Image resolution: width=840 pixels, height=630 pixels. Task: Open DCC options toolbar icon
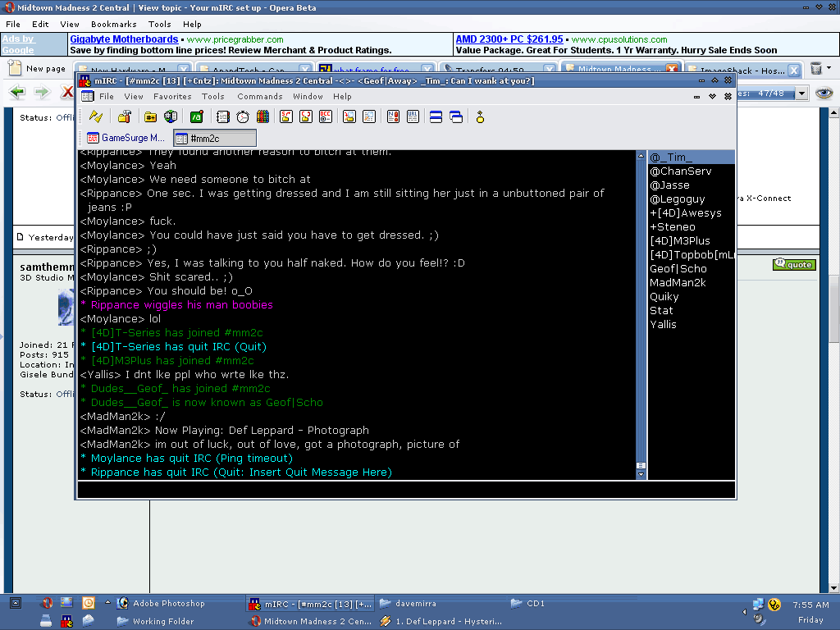click(326, 117)
